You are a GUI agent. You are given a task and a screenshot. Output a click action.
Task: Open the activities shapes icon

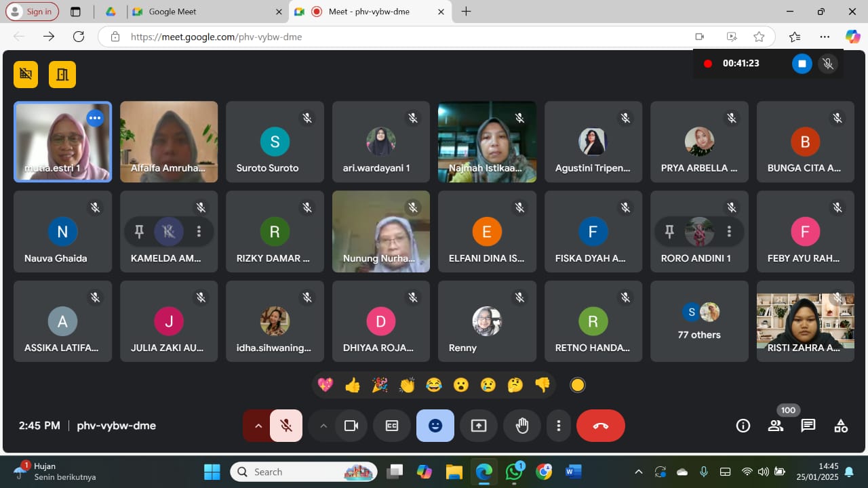[x=840, y=426]
